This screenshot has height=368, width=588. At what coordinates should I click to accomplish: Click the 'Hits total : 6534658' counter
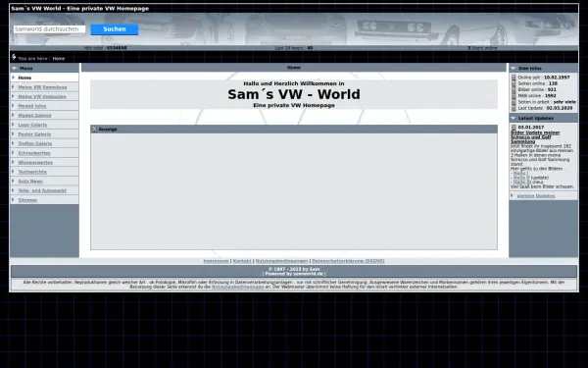click(106, 48)
